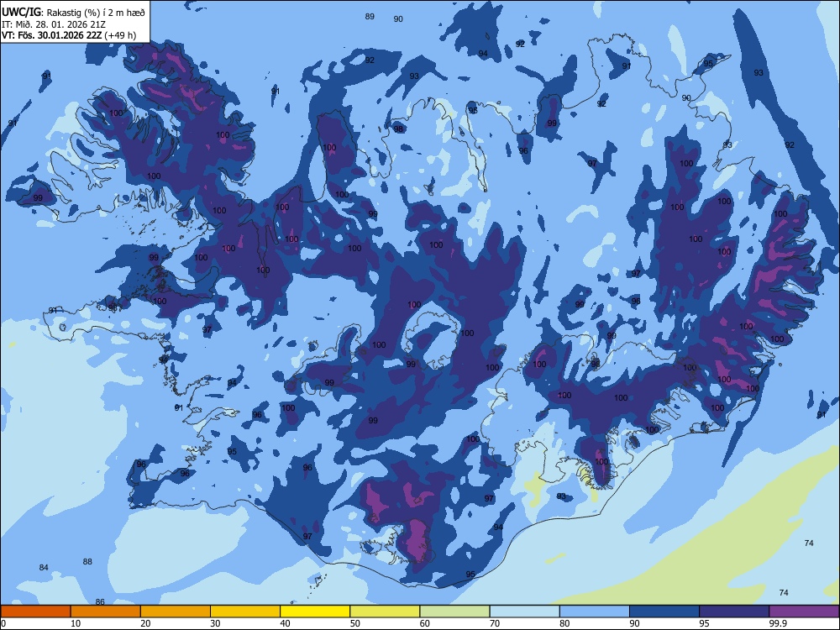
Task: Click the legend tick label 40
Action: pos(286,623)
